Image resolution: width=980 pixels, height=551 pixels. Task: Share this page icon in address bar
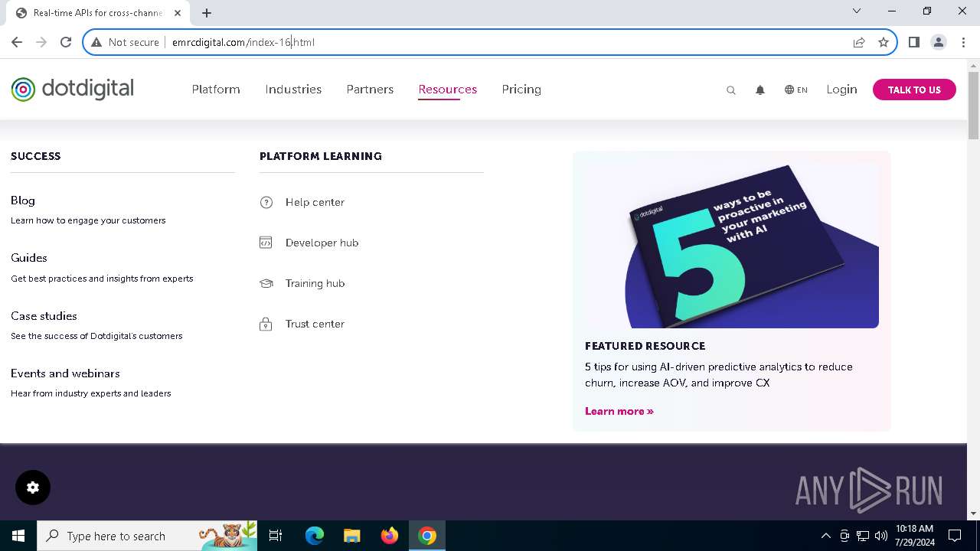[859, 42]
